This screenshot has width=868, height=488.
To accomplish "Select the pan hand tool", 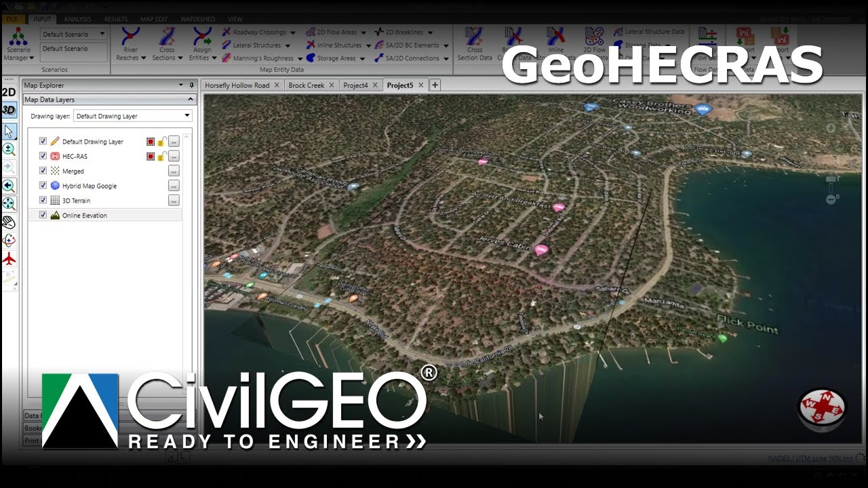I will click(x=9, y=222).
